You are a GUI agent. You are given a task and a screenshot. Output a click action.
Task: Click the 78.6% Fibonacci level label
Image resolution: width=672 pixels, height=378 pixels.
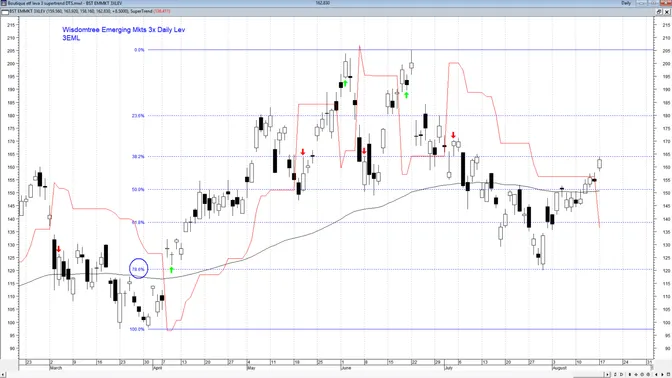click(x=138, y=269)
